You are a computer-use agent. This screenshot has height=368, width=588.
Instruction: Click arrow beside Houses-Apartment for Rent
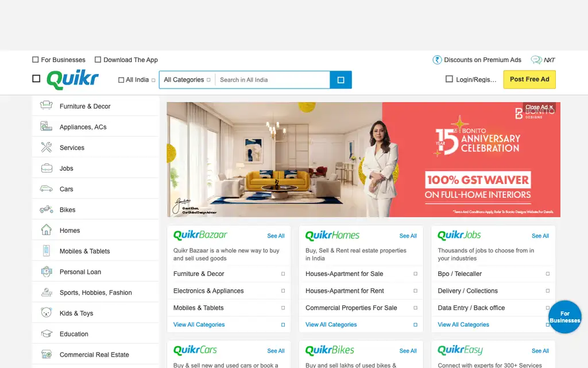click(415, 290)
